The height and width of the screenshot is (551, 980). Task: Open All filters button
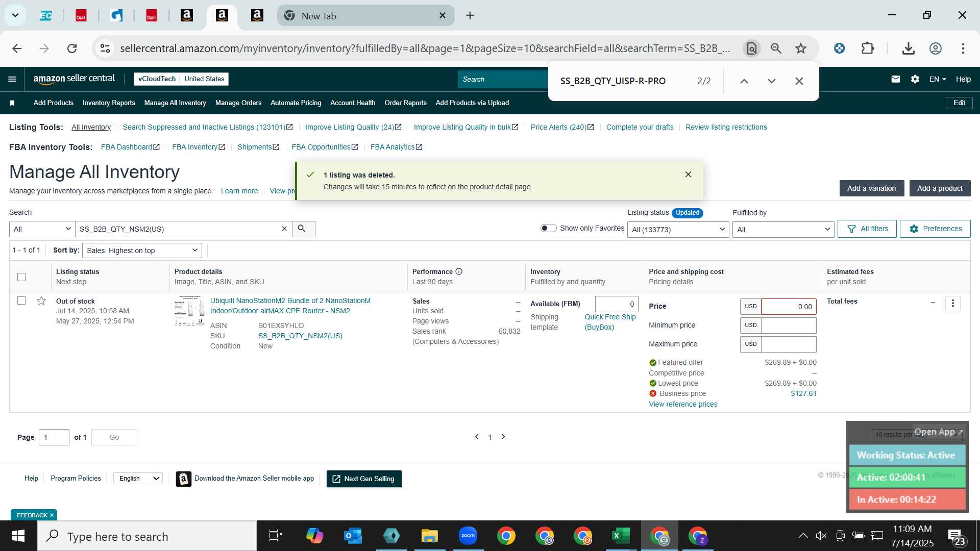click(x=867, y=229)
